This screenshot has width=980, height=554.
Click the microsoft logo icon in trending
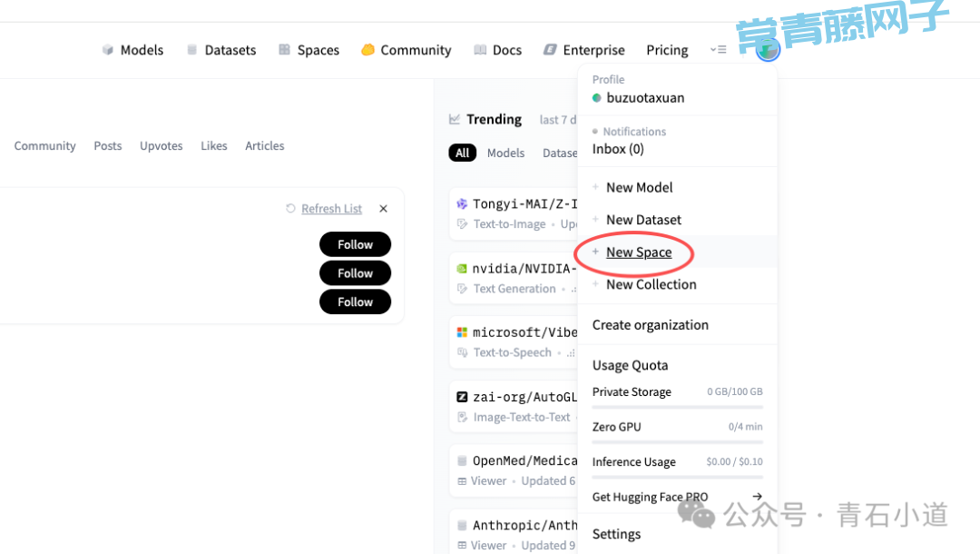point(462,332)
